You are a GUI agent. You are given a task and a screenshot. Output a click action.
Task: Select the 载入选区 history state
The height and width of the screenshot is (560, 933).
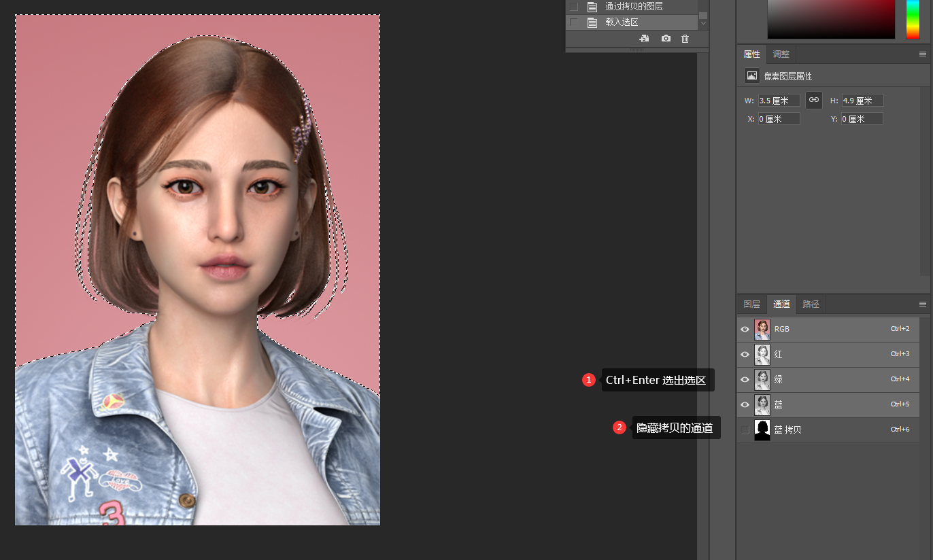pos(622,22)
